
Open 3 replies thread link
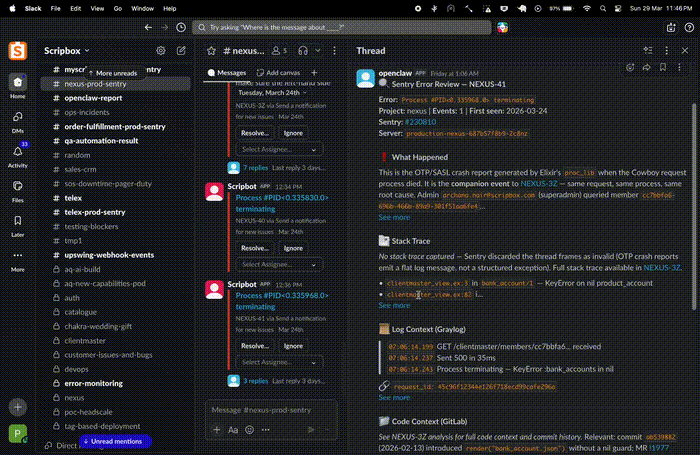[x=255, y=381]
